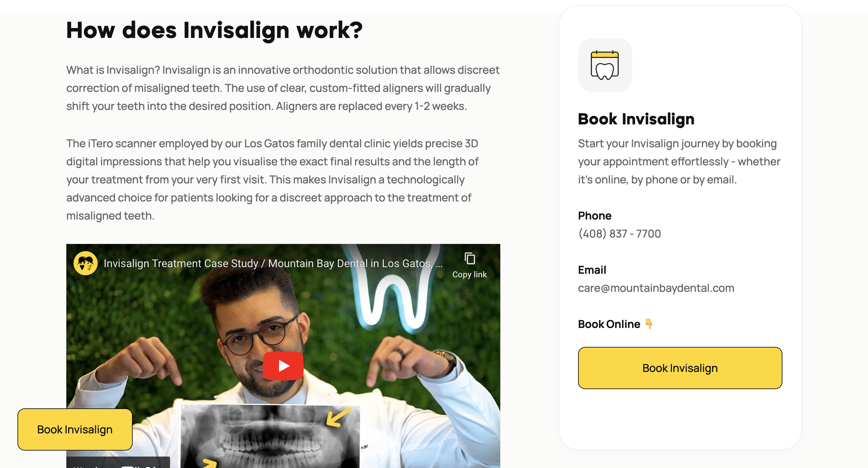The height and width of the screenshot is (468, 868).
Task: Click the Mountain Bay Dental channel avatar
Action: [x=86, y=263]
